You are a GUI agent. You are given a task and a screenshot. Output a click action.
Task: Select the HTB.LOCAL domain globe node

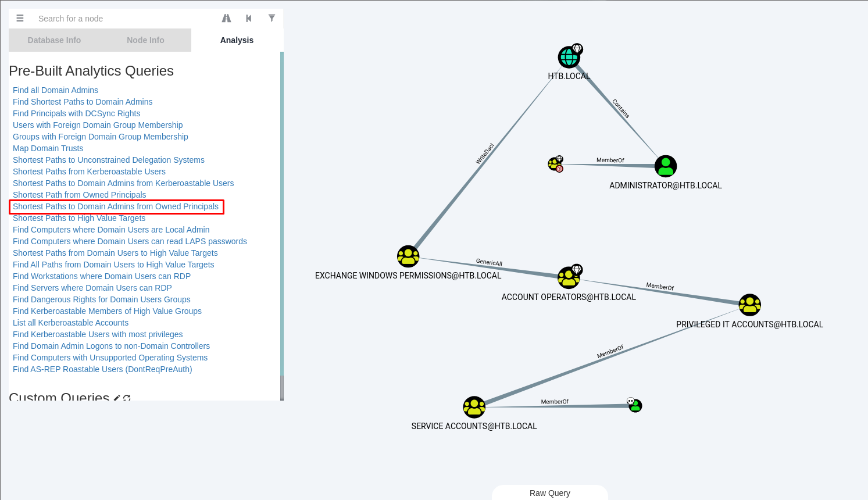(x=569, y=58)
